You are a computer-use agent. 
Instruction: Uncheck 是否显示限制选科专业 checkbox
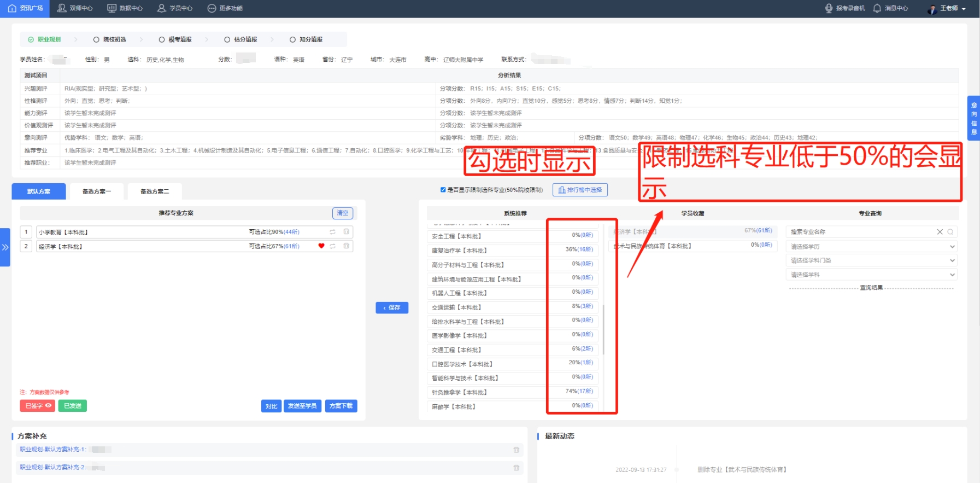tap(443, 190)
